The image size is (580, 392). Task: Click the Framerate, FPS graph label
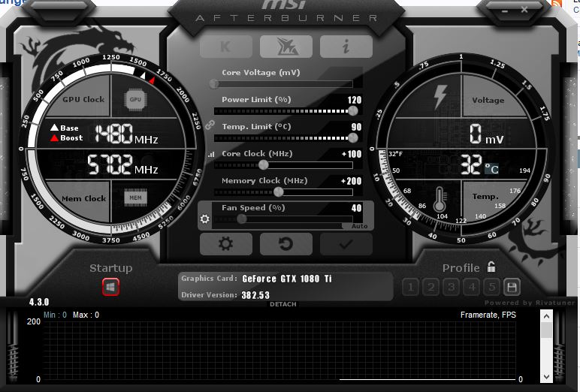488,315
